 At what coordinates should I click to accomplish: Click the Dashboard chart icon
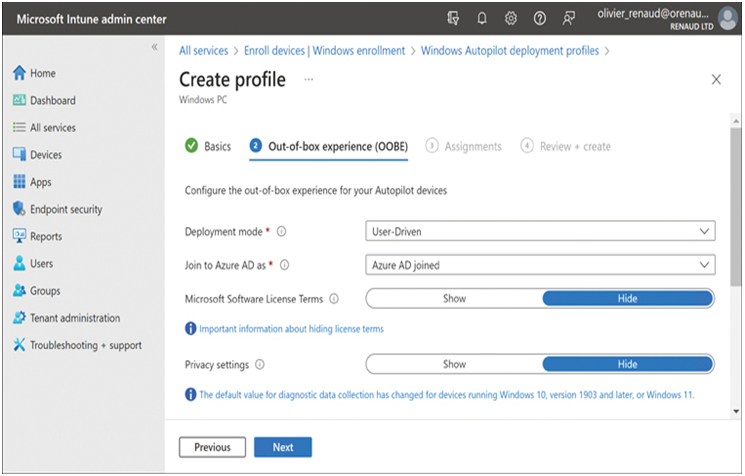pyautogui.click(x=19, y=100)
